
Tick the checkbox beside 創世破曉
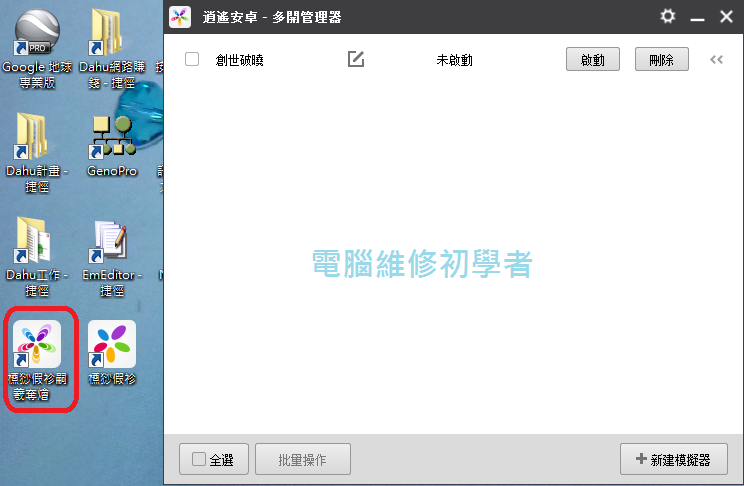192,59
